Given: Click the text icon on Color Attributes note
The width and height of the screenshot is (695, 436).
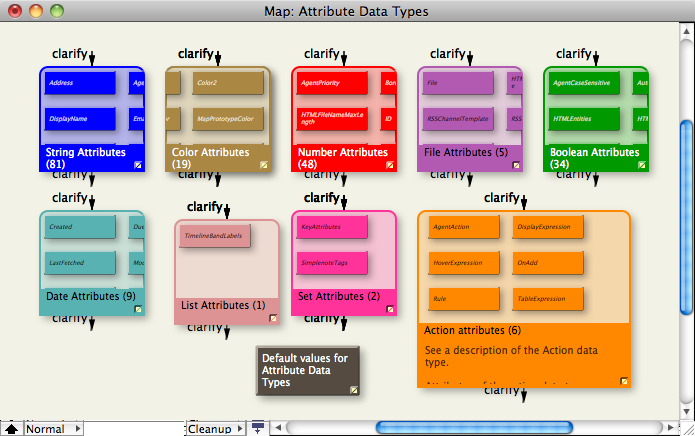Looking at the screenshot, I should (x=264, y=164).
